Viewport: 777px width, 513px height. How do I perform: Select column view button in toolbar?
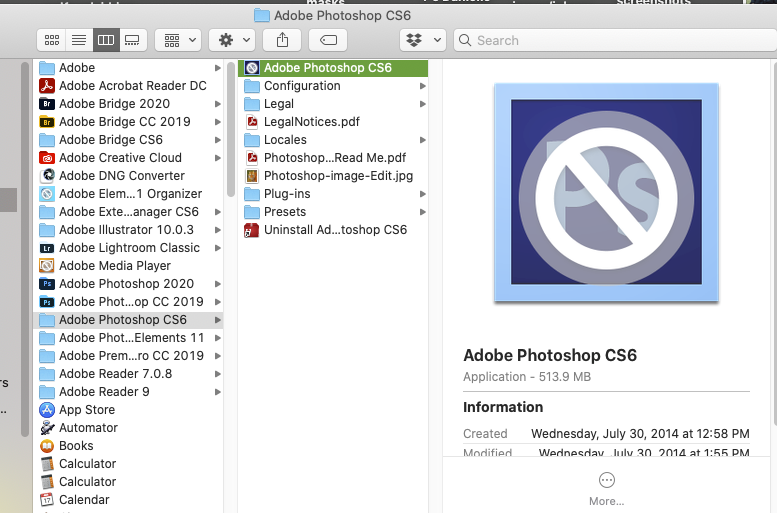[x=106, y=40]
